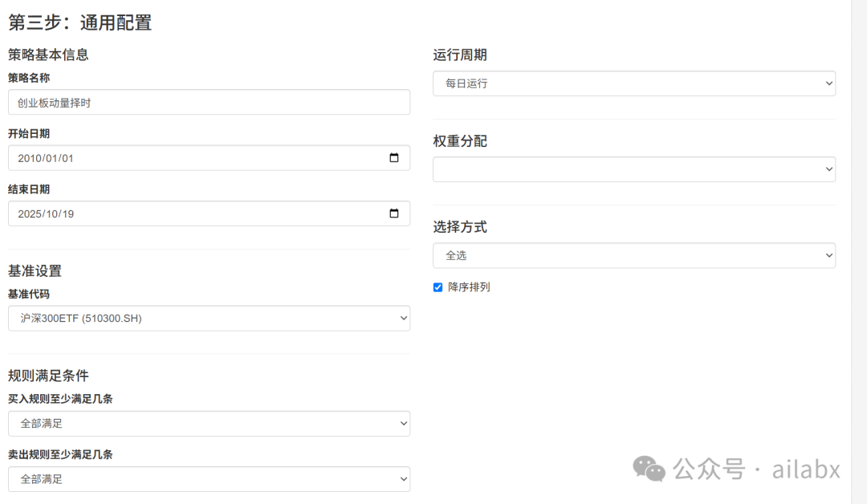The image size is (867, 504).
Task: Enable descending sort checkbox
Action: 438,287
